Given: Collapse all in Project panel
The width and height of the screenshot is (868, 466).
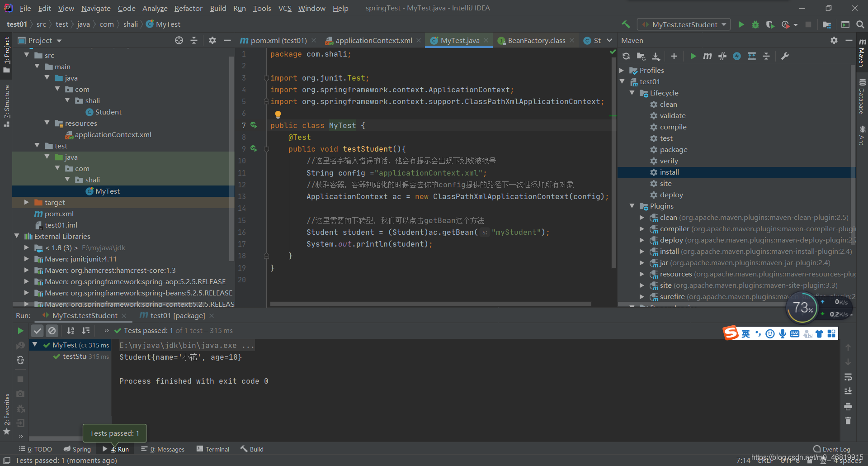Looking at the screenshot, I should 194,40.
